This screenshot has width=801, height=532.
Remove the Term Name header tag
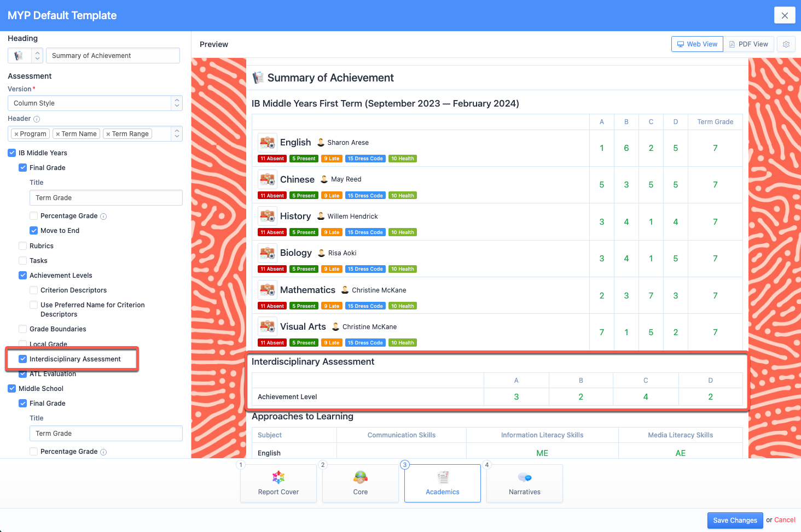coord(58,134)
